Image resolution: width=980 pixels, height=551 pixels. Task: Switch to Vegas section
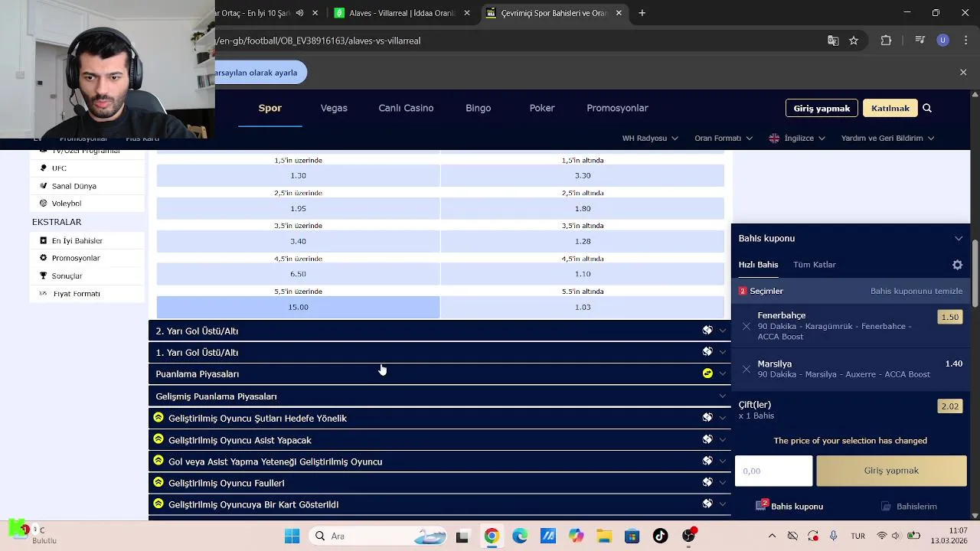pyautogui.click(x=334, y=108)
